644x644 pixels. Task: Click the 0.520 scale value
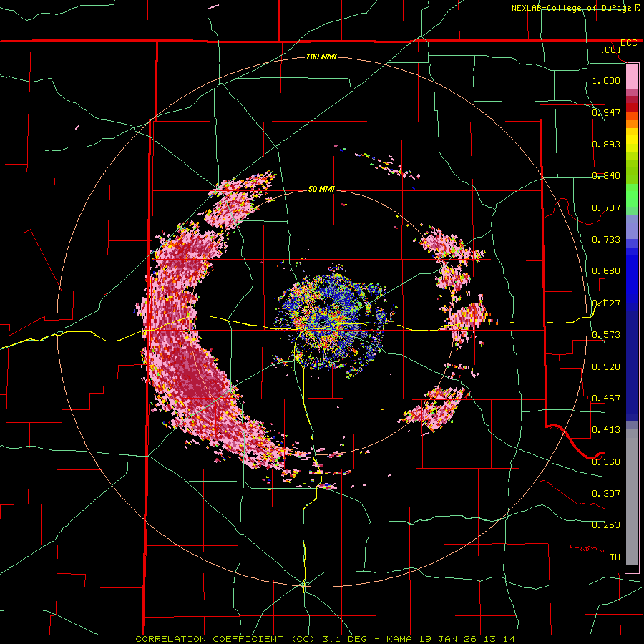606,367
